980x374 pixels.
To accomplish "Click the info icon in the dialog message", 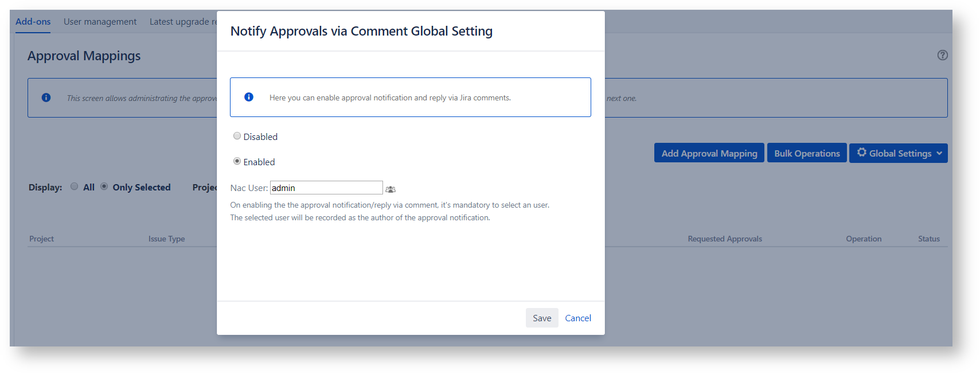I will [249, 98].
